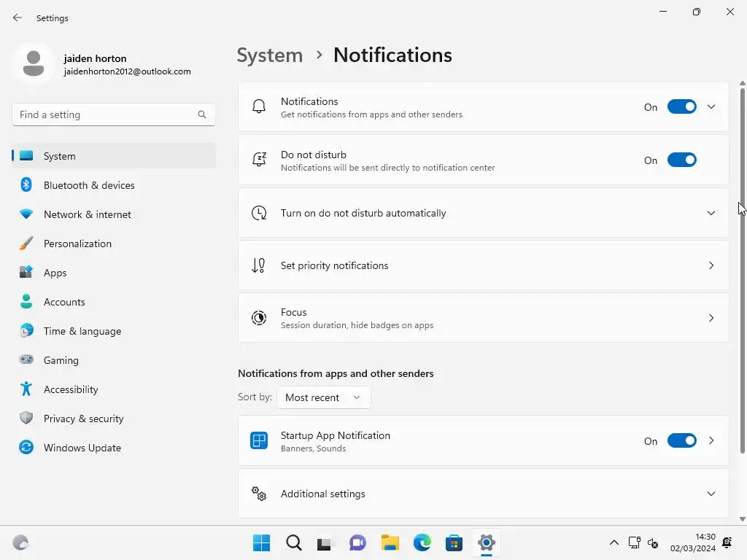Image resolution: width=747 pixels, height=560 pixels.
Task: Click the back arrow in Settings header
Action: coord(18,18)
